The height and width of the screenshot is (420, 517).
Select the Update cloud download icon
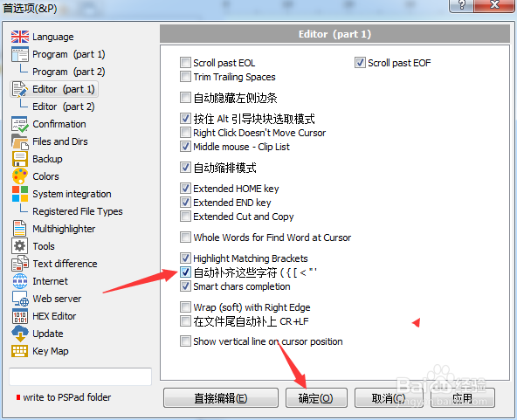pos(20,334)
